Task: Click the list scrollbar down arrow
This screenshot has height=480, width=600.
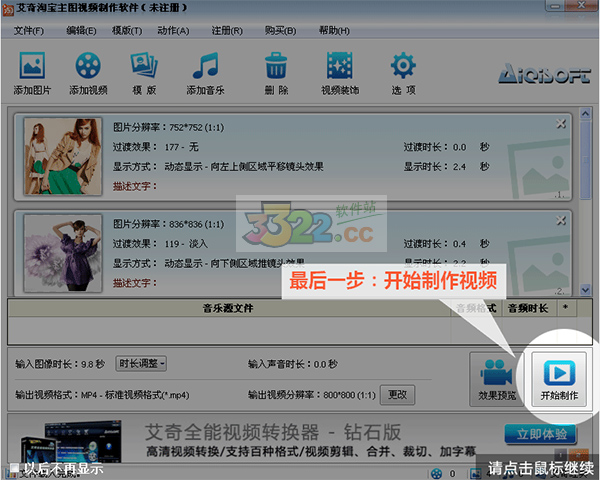Action: (585, 290)
